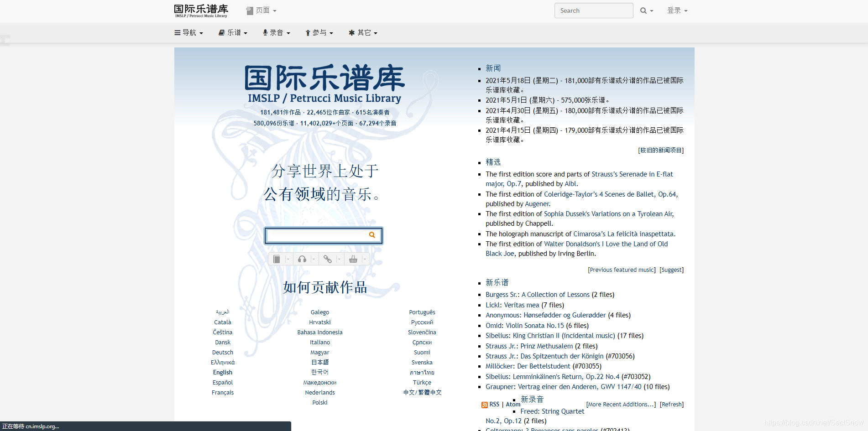
Task: Switch language to Русский
Action: point(422,322)
